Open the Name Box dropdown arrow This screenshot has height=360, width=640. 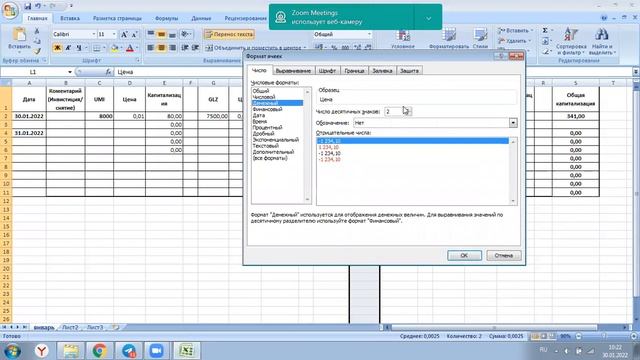pos(70,72)
